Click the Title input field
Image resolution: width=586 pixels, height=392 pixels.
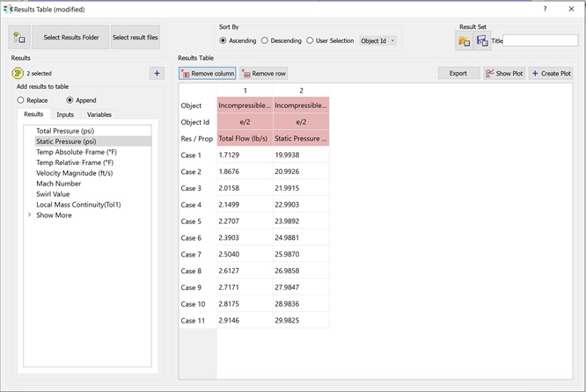[540, 40]
